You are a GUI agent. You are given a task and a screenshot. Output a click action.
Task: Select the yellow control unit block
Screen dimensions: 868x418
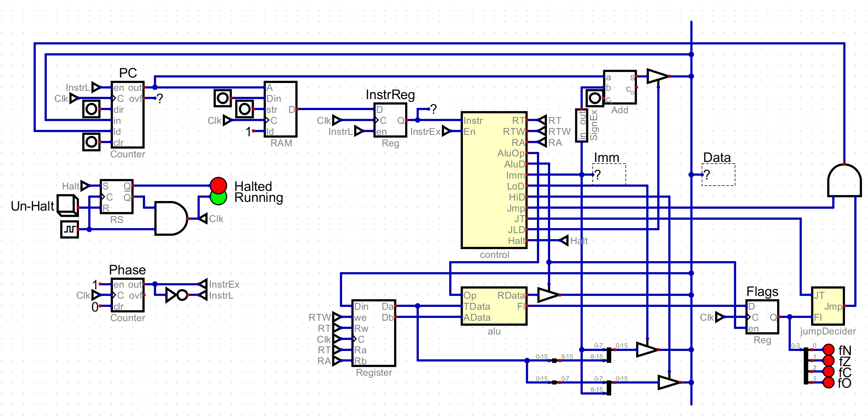pos(494,179)
